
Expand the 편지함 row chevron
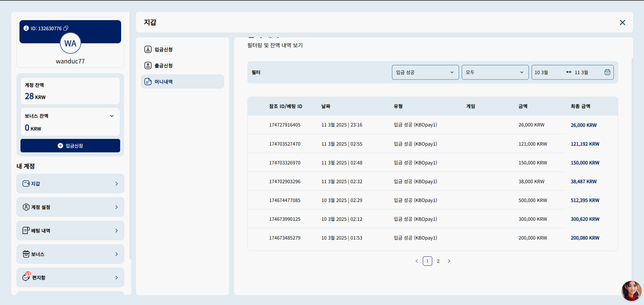[x=116, y=277]
